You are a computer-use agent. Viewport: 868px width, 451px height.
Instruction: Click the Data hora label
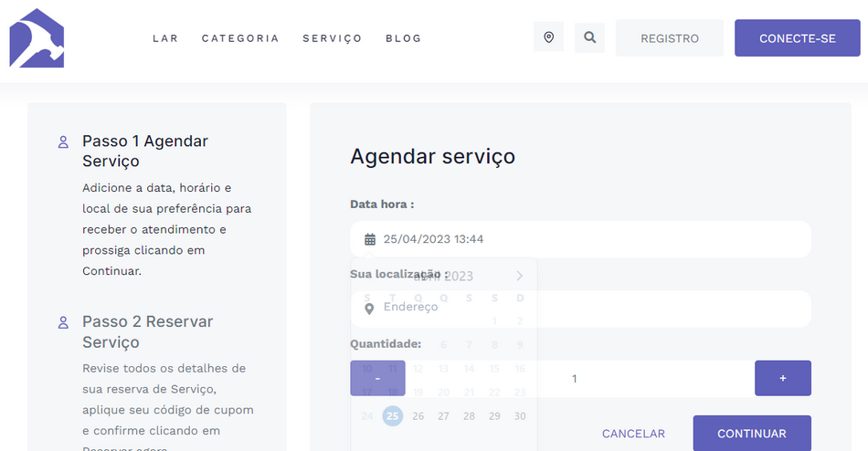(x=382, y=205)
